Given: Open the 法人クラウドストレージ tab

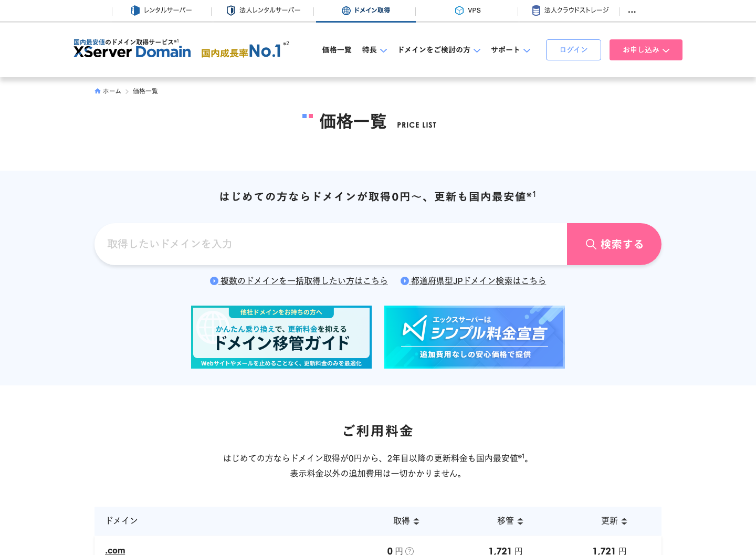Looking at the screenshot, I should point(570,11).
